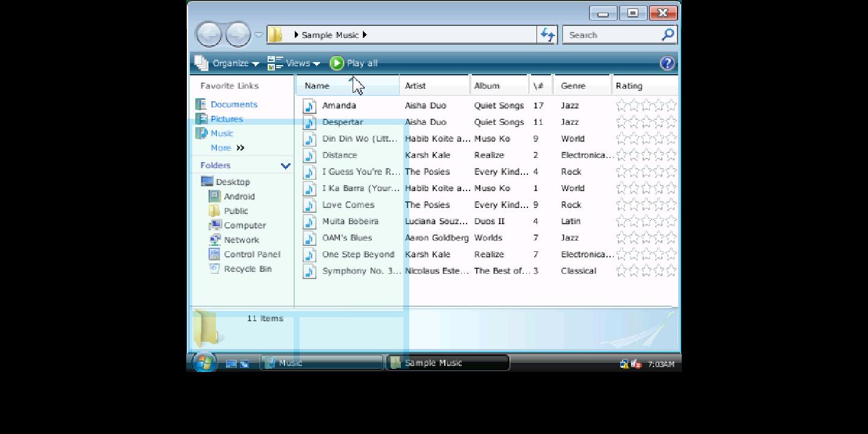Click the Back navigation arrow button
Viewport: 868px width, 434px height.
[209, 35]
